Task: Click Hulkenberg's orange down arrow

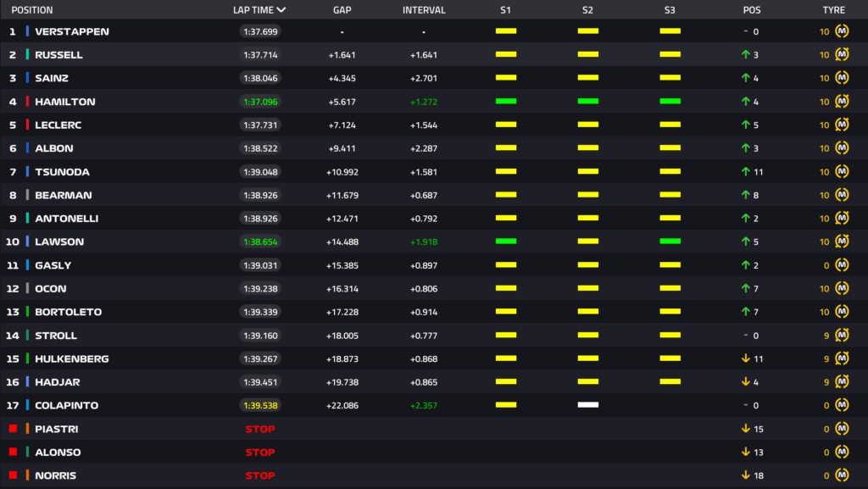Action: 745,358
